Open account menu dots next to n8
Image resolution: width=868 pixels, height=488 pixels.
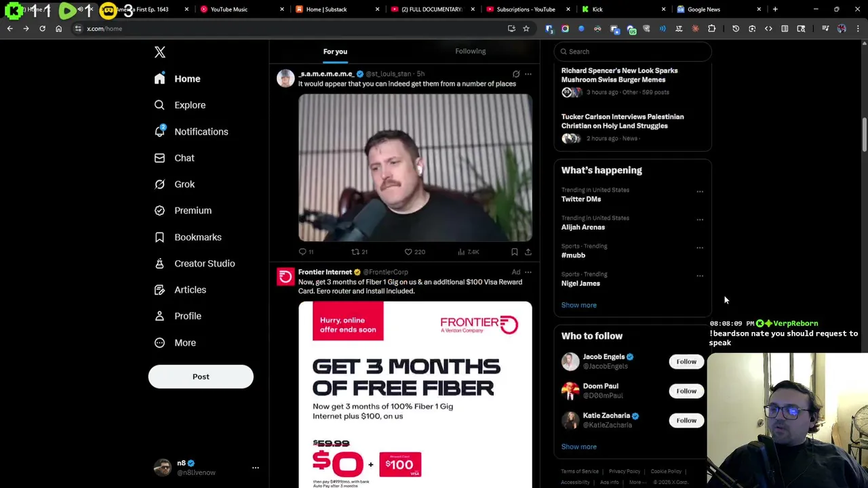click(256, 468)
